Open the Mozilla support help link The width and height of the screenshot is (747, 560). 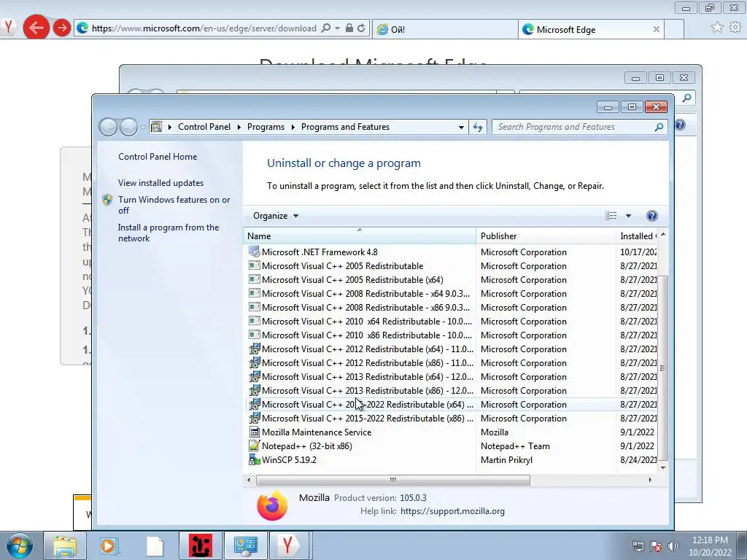[x=452, y=511]
